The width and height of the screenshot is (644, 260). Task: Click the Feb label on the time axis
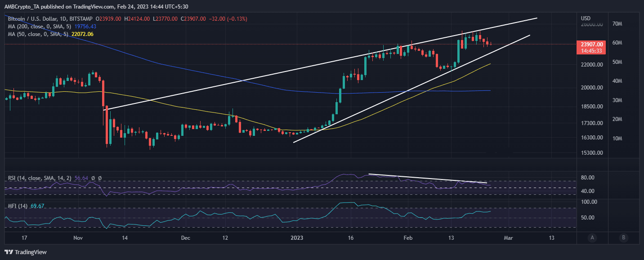(408, 238)
